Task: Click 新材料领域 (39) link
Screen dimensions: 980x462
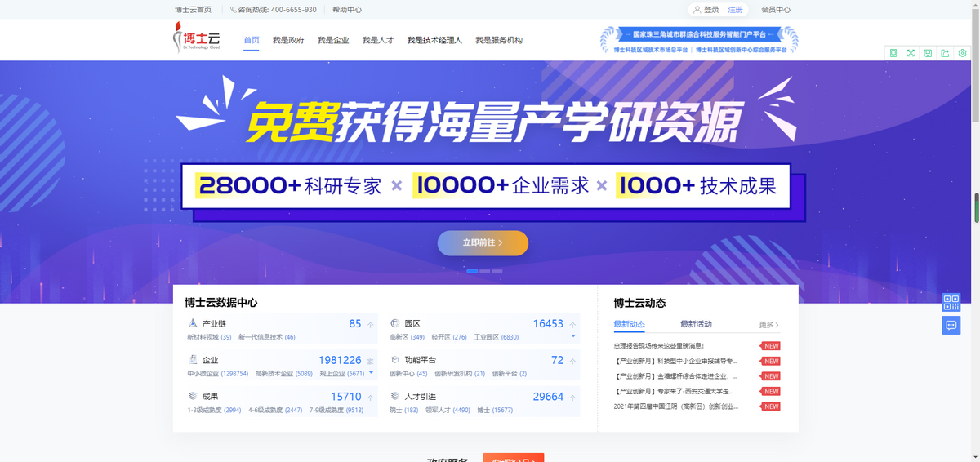Action: (209, 337)
